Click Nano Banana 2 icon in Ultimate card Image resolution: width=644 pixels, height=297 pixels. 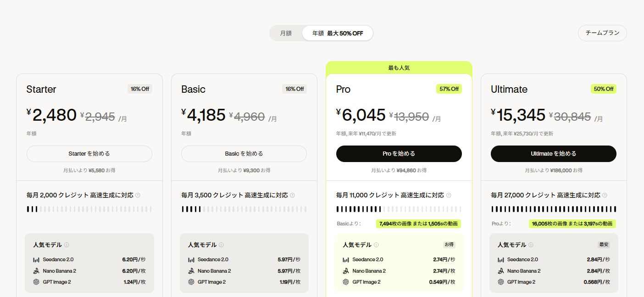501,271
